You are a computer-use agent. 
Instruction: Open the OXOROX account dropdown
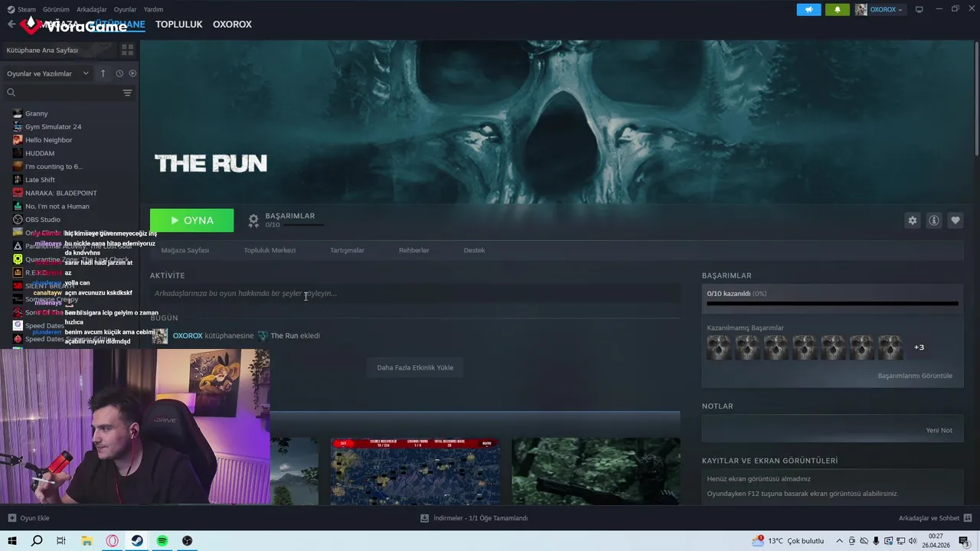click(x=879, y=10)
